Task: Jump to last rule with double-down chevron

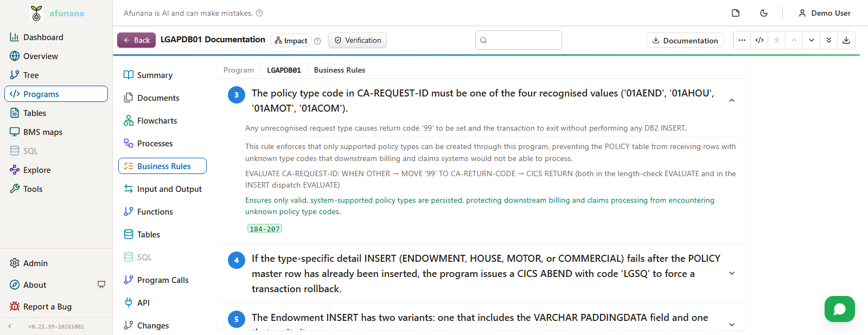Action: 829,40
